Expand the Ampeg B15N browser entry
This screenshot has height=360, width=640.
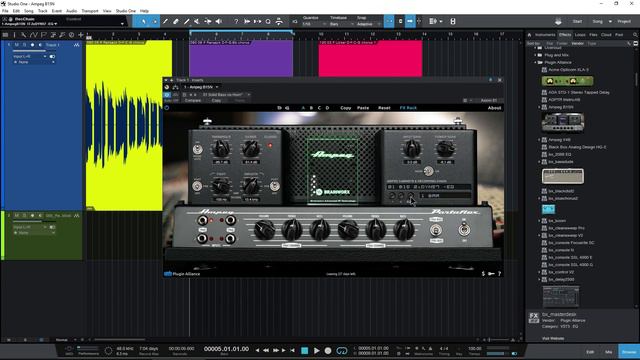tap(539, 107)
